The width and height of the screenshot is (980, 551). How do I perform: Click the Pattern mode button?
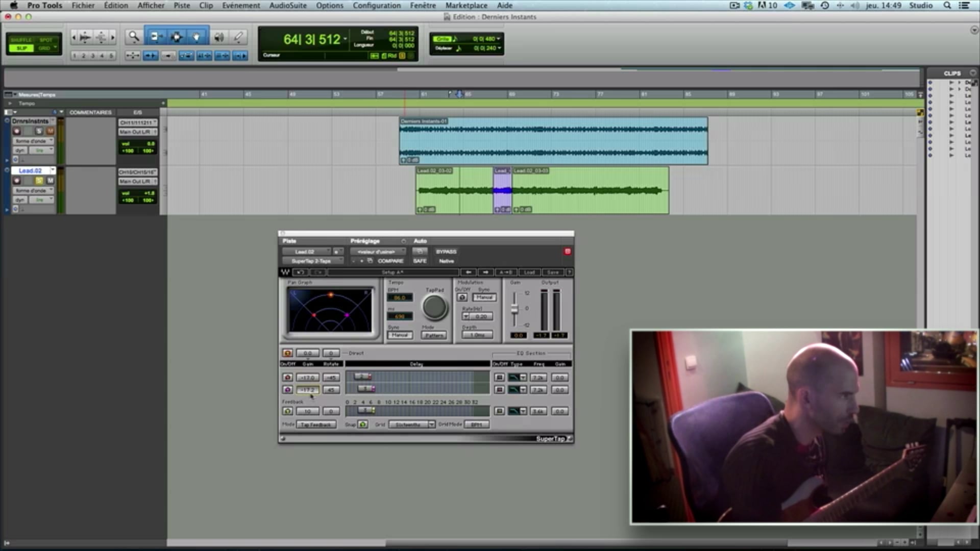(434, 335)
